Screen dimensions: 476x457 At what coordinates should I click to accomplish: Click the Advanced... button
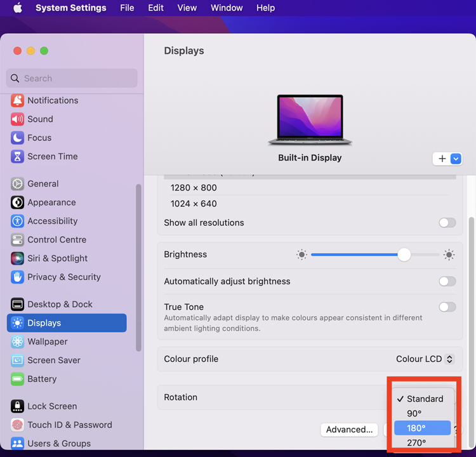click(x=349, y=430)
